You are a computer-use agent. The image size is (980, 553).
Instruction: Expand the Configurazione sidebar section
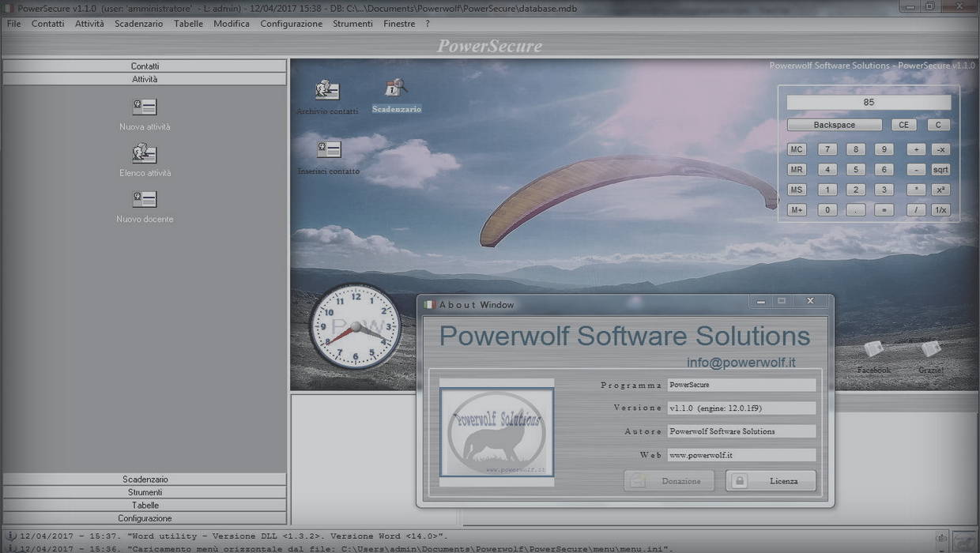(145, 518)
